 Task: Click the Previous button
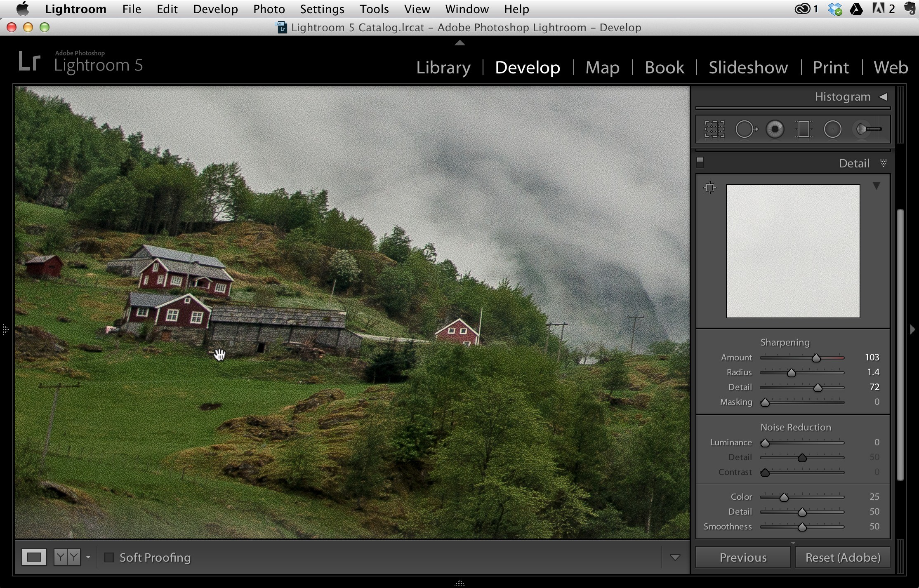tap(743, 557)
